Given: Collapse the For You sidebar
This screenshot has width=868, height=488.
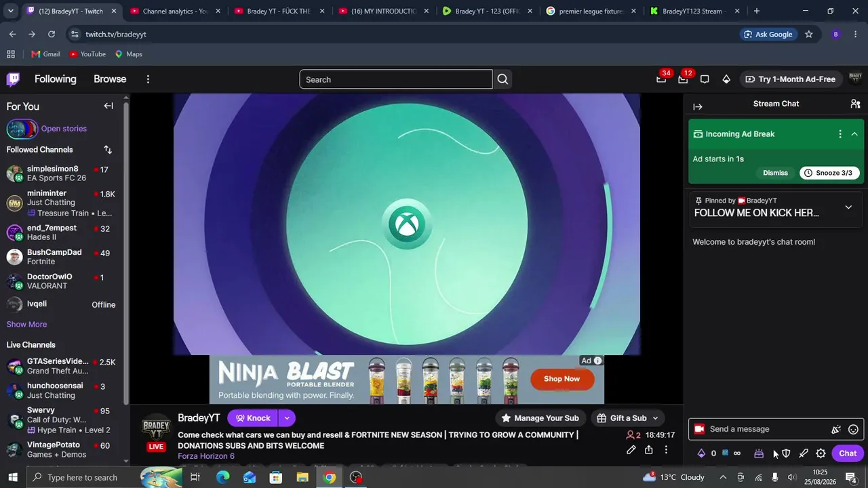Looking at the screenshot, I should (108, 106).
